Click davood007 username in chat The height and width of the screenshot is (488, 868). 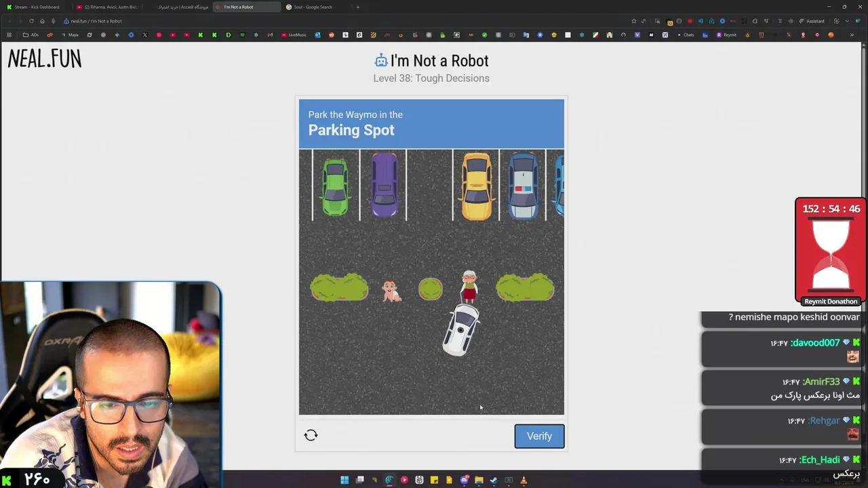tap(816, 343)
